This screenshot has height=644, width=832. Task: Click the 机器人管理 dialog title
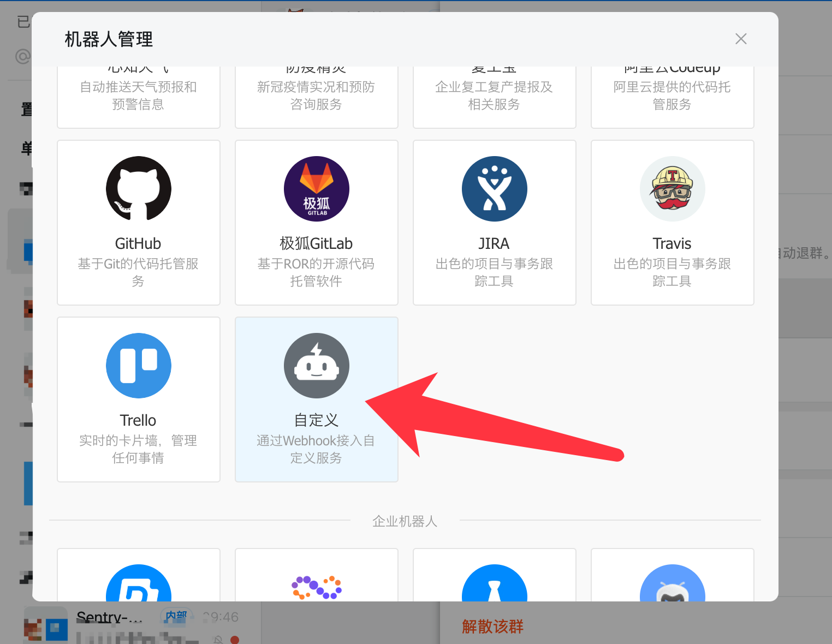point(109,39)
